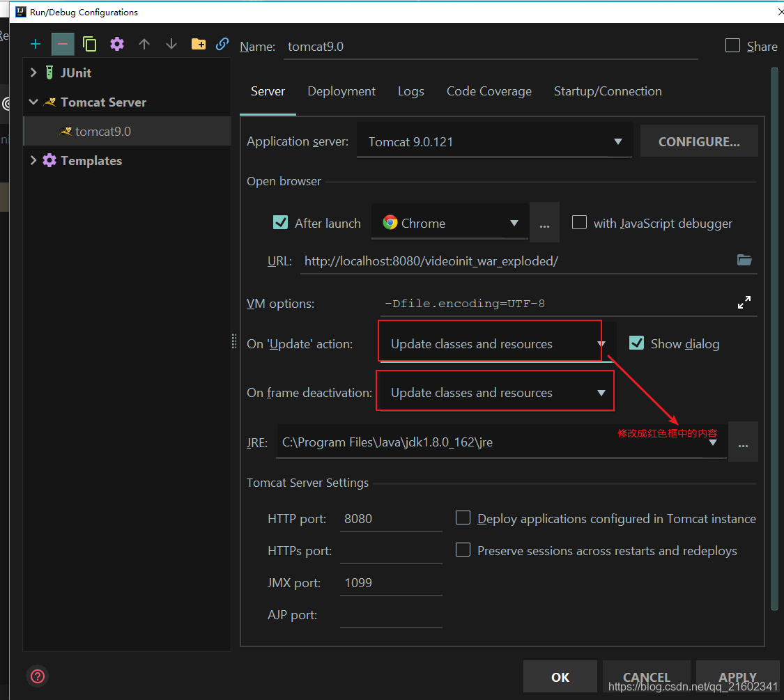This screenshot has height=700, width=784.
Task: Add a new configuration with plus icon
Action: (x=36, y=44)
